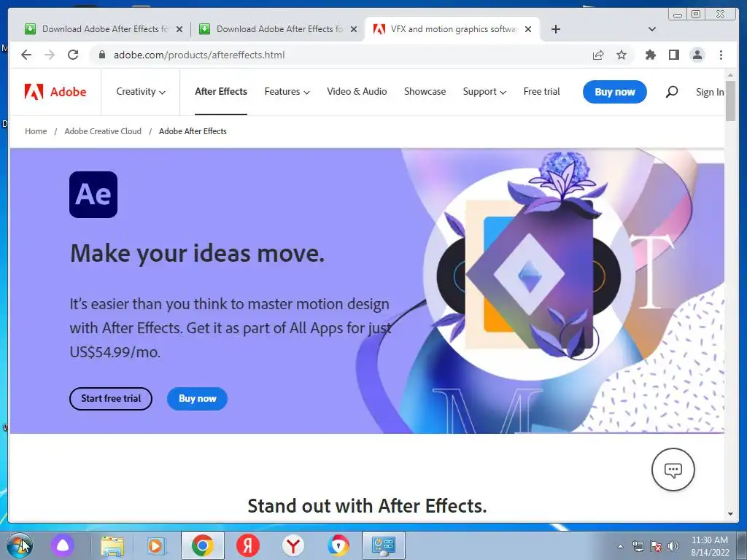Follow the Adobe Creative Cloud breadcrumb
The image size is (747, 560).
click(103, 131)
